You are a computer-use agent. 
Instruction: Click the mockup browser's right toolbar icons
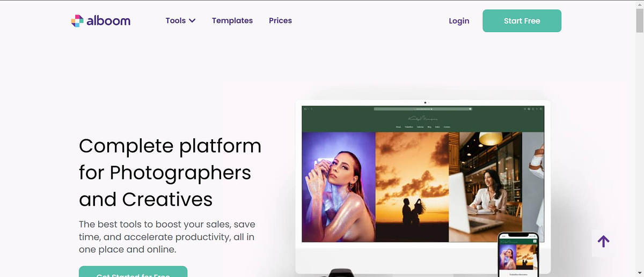point(534,109)
